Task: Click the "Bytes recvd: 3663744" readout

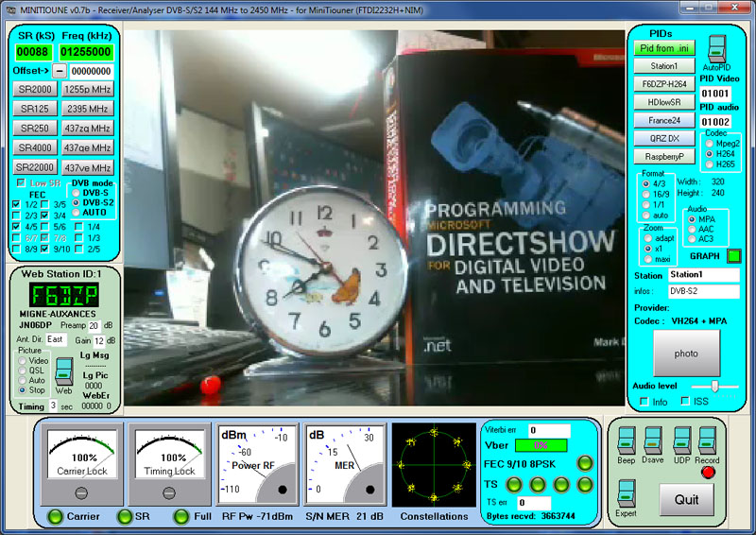Action: [531, 516]
